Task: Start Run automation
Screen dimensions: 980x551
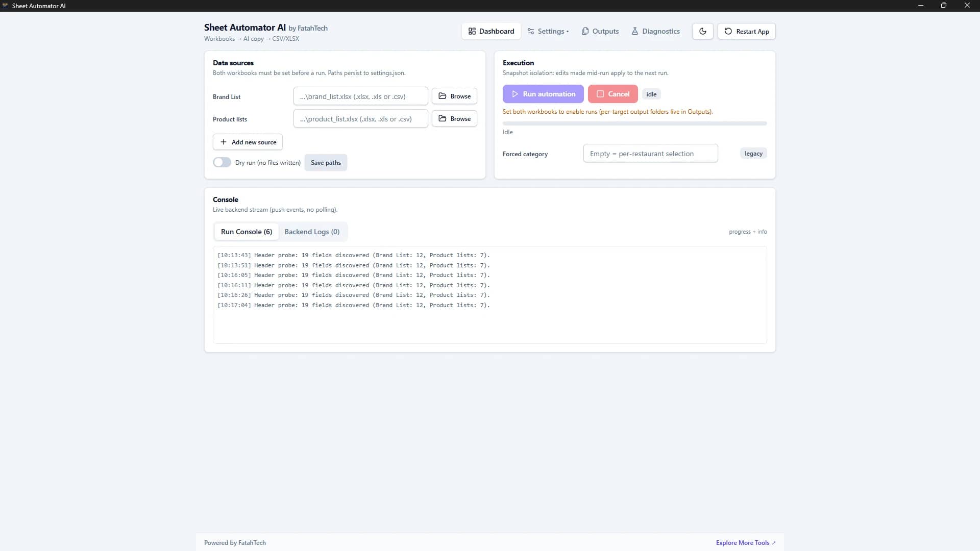Action: [543, 94]
